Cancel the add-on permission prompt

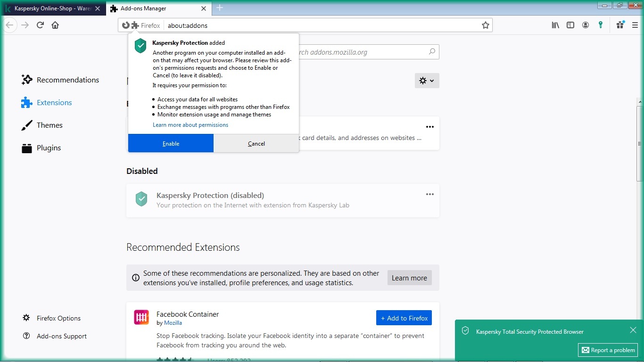tap(256, 143)
